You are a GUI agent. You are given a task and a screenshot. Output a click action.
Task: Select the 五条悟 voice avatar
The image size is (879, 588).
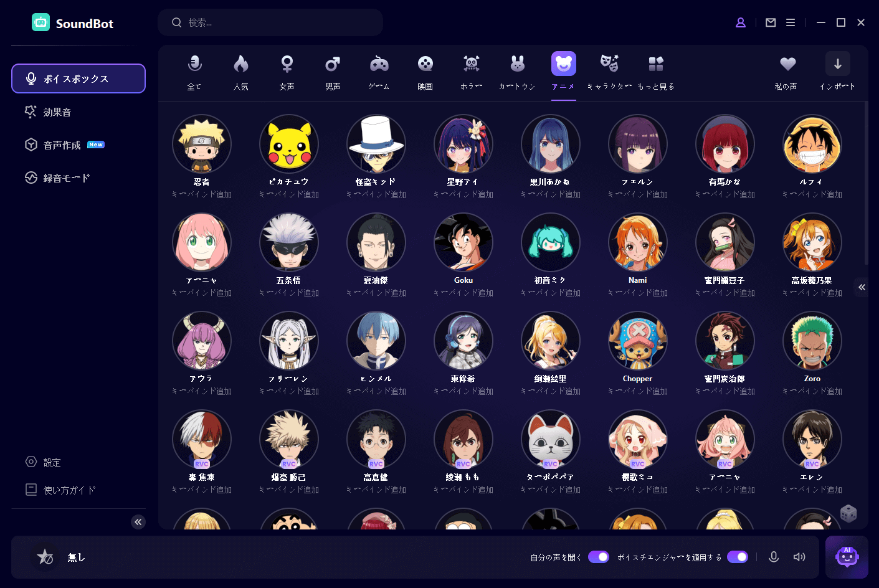289,242
